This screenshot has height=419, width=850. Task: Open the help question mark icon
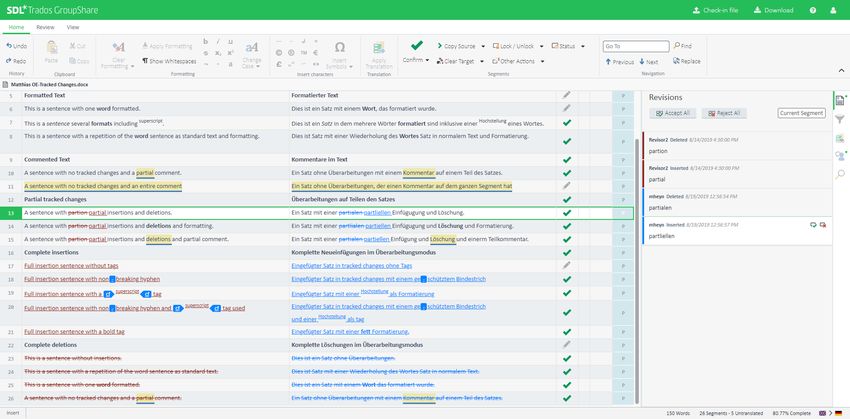point(813,10)
